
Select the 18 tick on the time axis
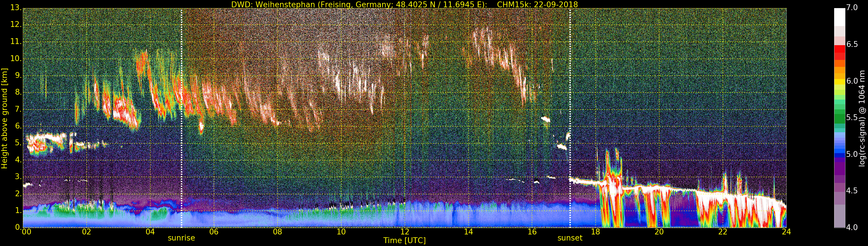click(595, 232)
